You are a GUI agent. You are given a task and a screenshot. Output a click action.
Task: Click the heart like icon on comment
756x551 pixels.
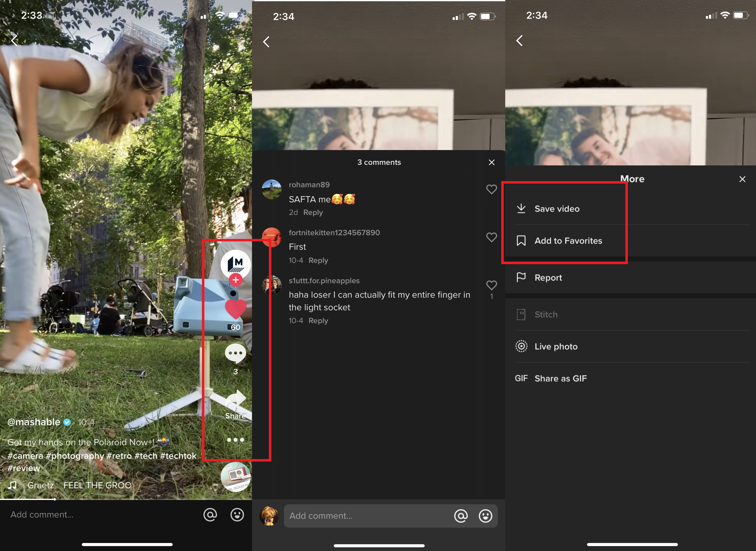click(491, 188)
